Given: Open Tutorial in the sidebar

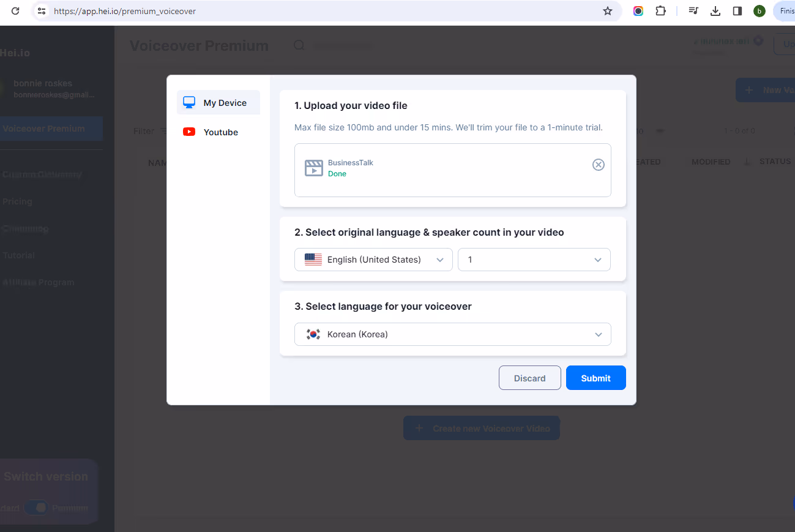Looking at the screenshot, I should (19, 255).
